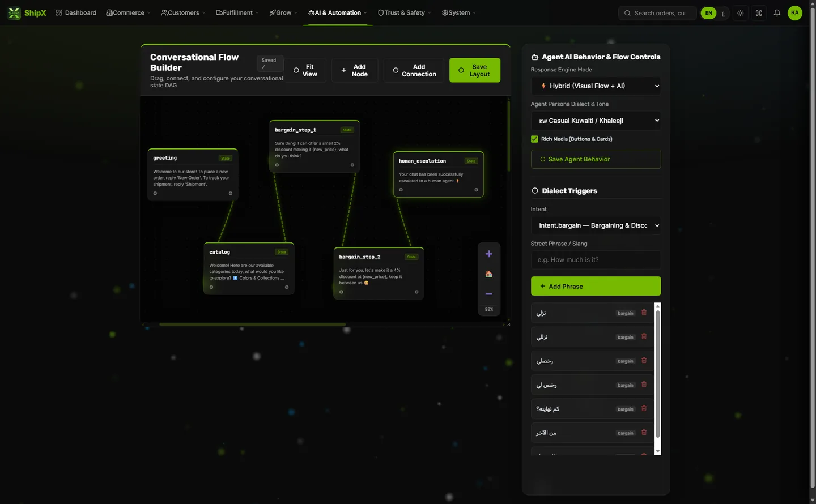Viewport: 816px width, 504px height.
Task: Click Fit View button
Action: pyautogui.click(x=305, y=70)
